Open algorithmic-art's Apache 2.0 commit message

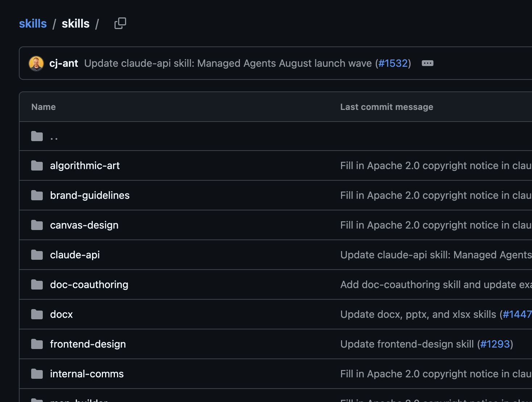(436, 165)
